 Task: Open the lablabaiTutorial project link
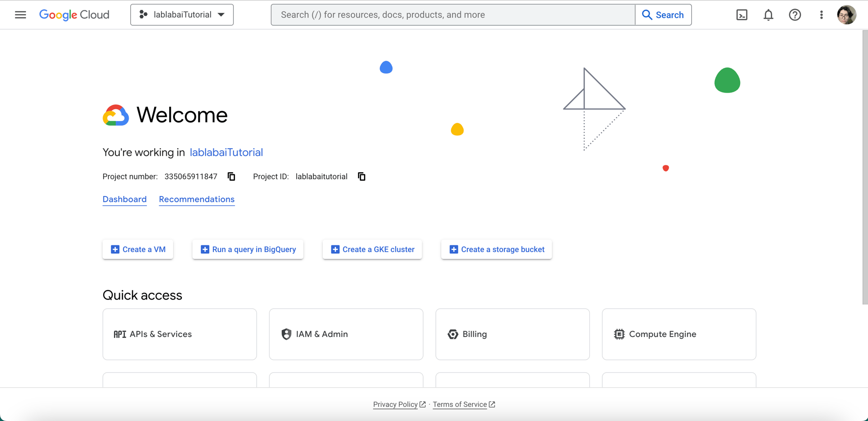tap(226, 152)
